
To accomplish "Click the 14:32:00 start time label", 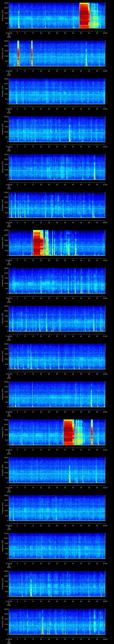I will [9, 412].
